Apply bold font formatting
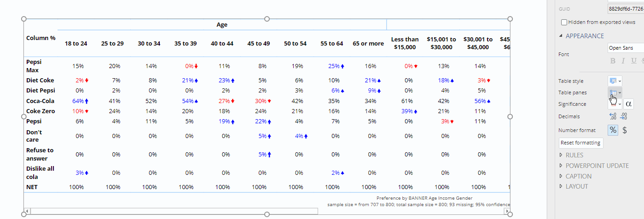Viewport: 644px width, 219px height. pos(613,61)
